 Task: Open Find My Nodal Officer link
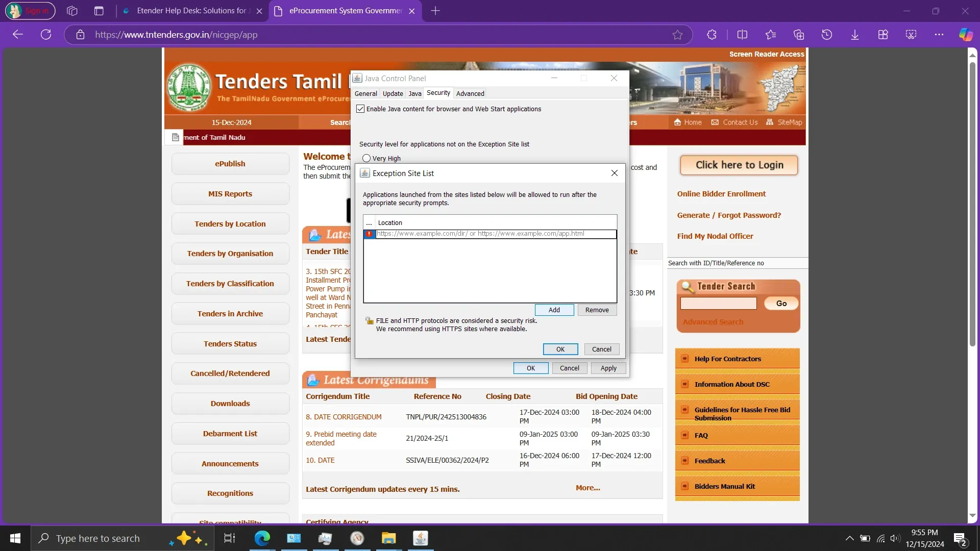click(715, 236)
